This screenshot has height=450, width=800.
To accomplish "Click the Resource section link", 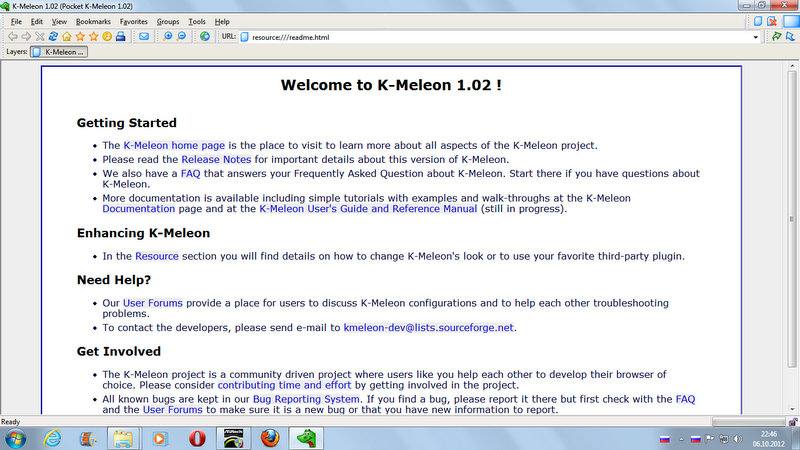I will (x=157, y=256).
